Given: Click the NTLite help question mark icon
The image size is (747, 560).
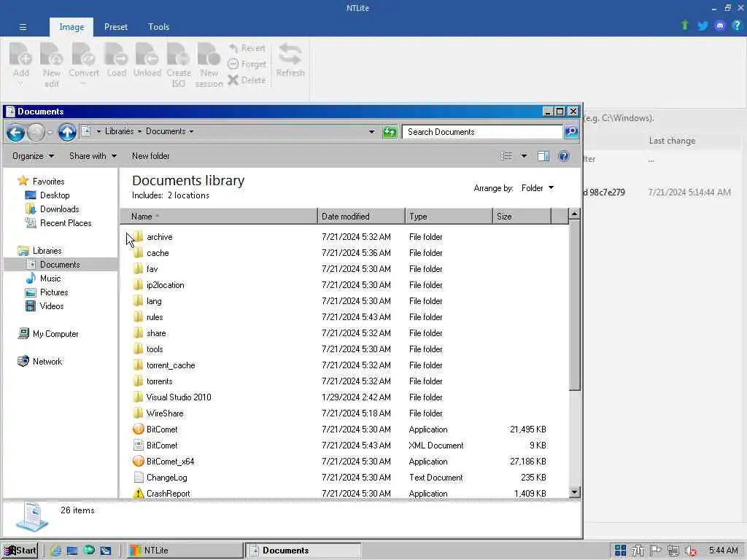Looking at the screenshot, I should coord(737,26).
